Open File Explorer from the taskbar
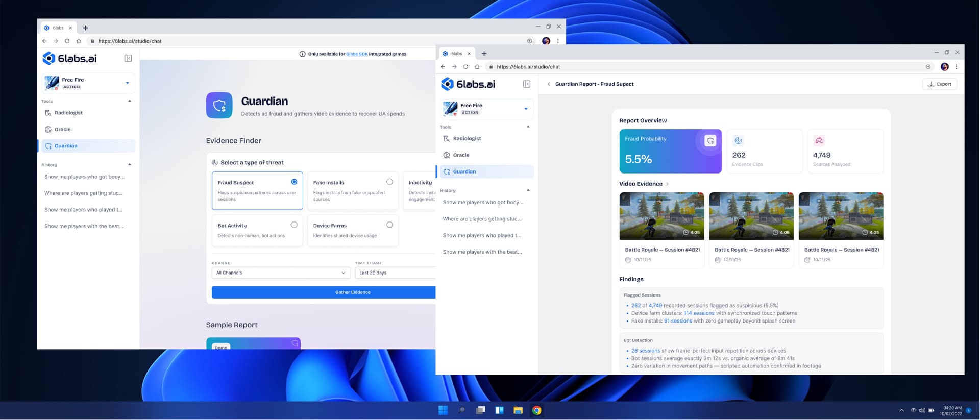980x420 pixels. tap(518, 410)
